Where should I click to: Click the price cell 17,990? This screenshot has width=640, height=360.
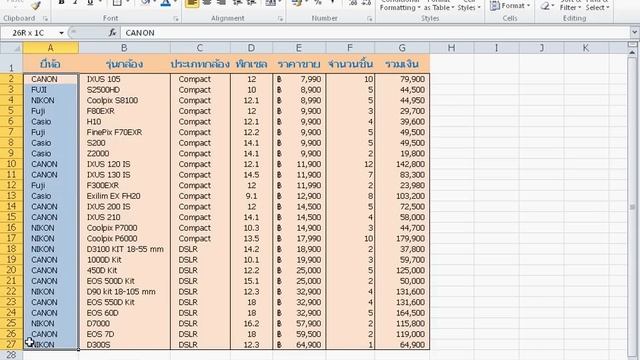coord(299,238)
